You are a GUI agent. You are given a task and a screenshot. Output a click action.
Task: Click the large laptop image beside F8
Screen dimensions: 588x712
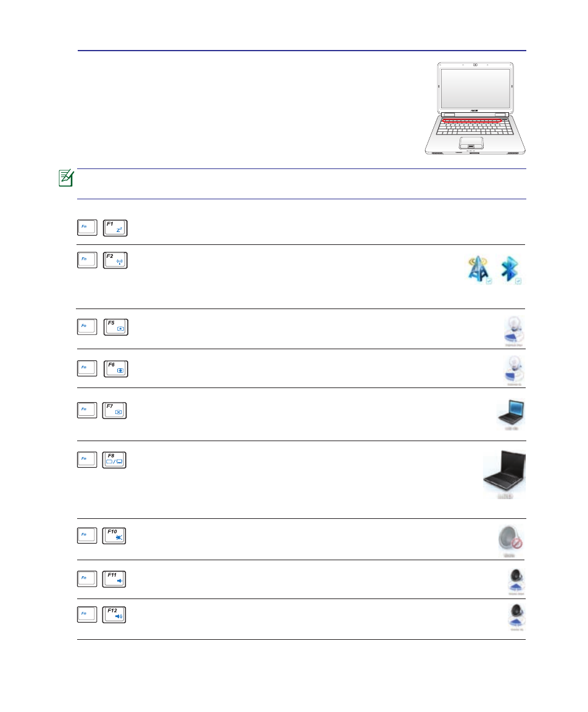click(x=505, y=474)
